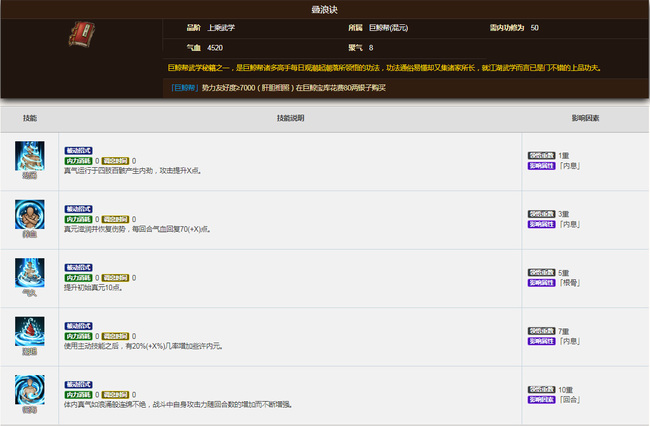
Task: Open the skill icon for 提升初始真元10点
Action: pos(30,273)
